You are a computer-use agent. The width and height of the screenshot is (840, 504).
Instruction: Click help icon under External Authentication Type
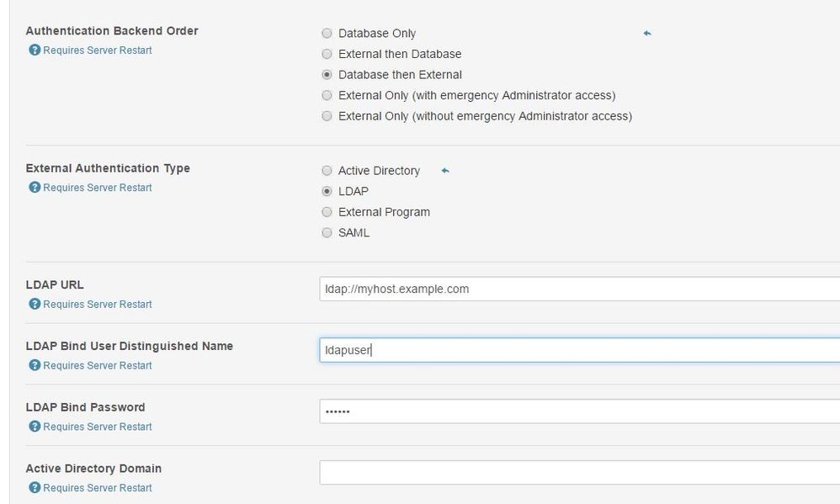coord(35,188)
